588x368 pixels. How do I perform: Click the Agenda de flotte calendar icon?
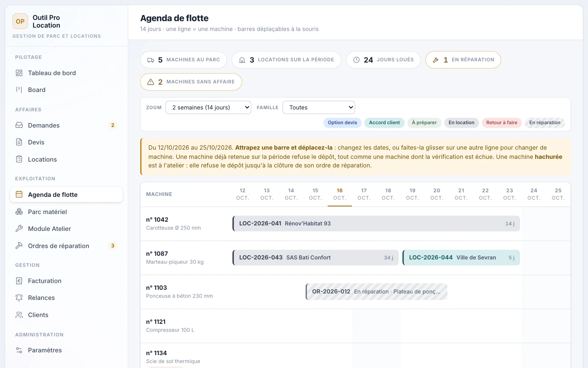point(19,194)
